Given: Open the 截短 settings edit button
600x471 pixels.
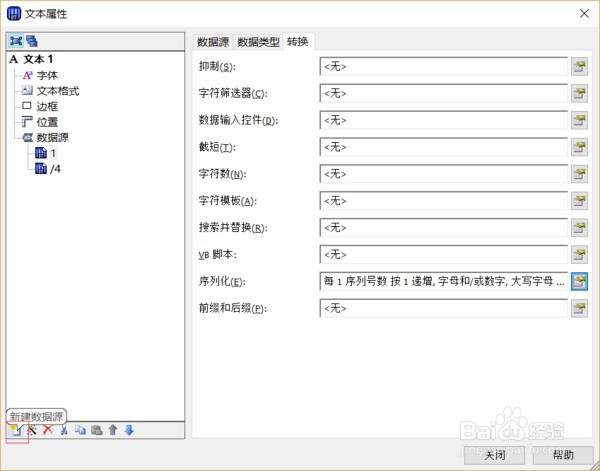Looking at the screenshot, I should (579, 147).
